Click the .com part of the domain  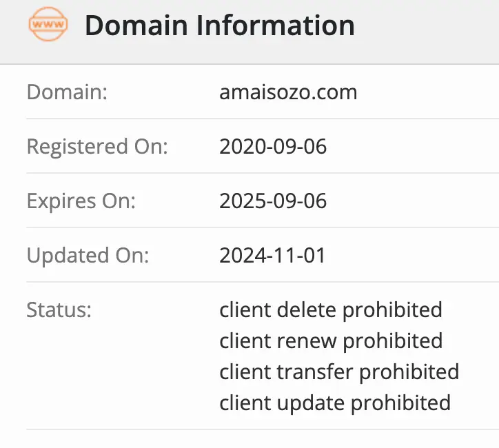point(338,92)
